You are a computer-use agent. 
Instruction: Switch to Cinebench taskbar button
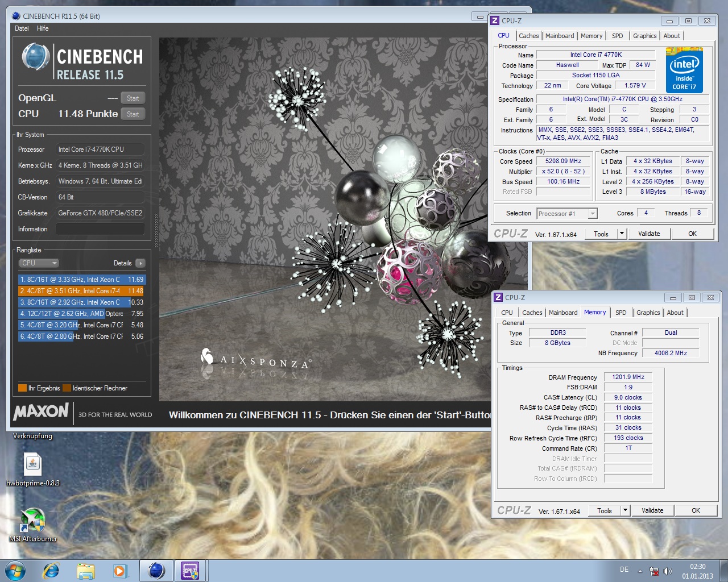click(x=156, y=570)
